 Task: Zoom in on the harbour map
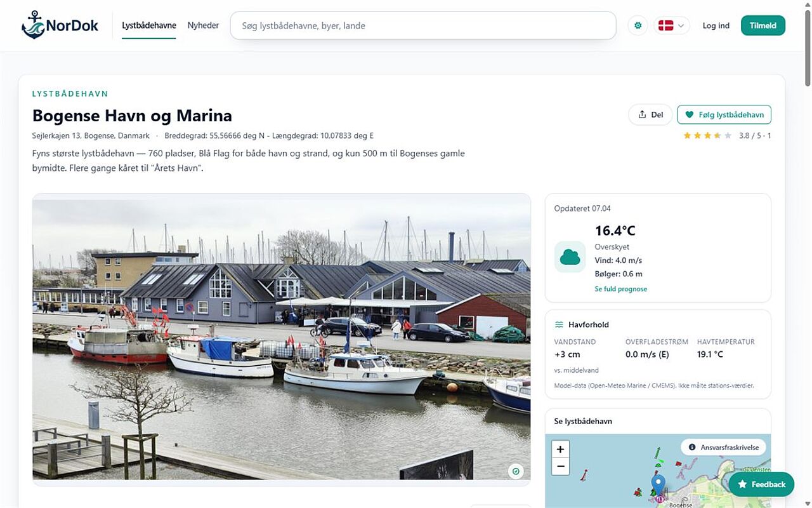pyautogui.click(x=560, y=449)
